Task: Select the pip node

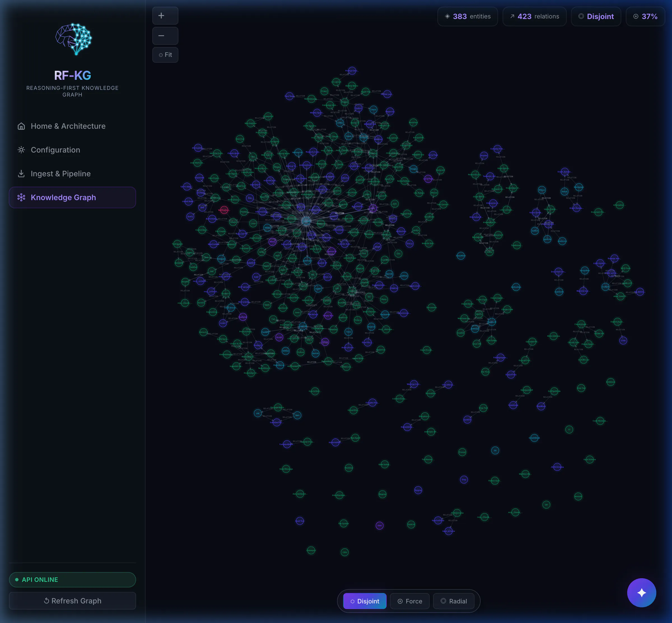Action: [x=258, y=413]
